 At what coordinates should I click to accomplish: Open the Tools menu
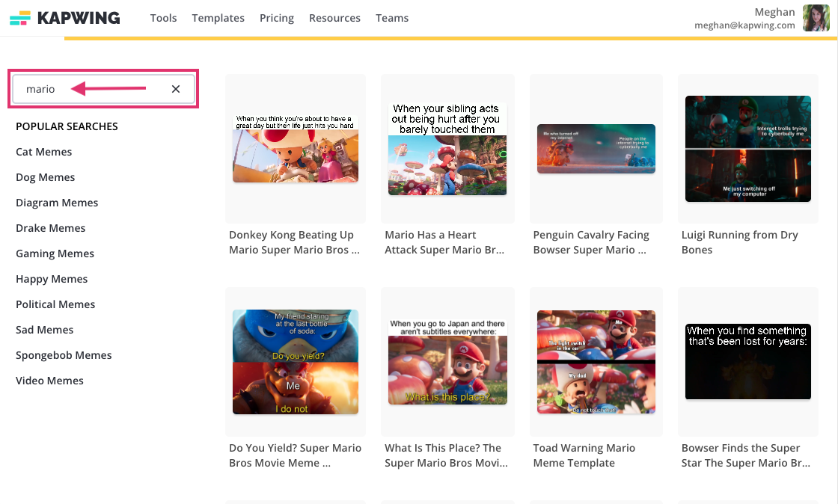click(163, 18)
